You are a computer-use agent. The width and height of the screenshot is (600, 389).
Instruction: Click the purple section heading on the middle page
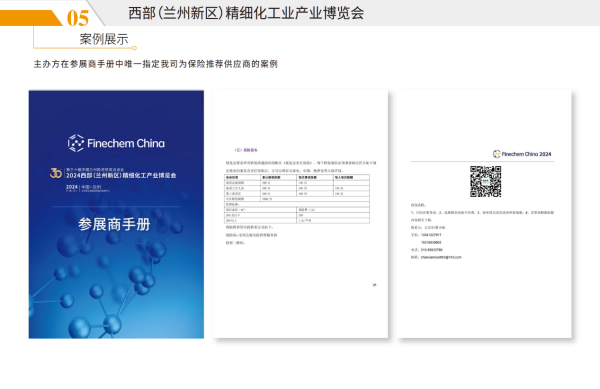point(246,150)
